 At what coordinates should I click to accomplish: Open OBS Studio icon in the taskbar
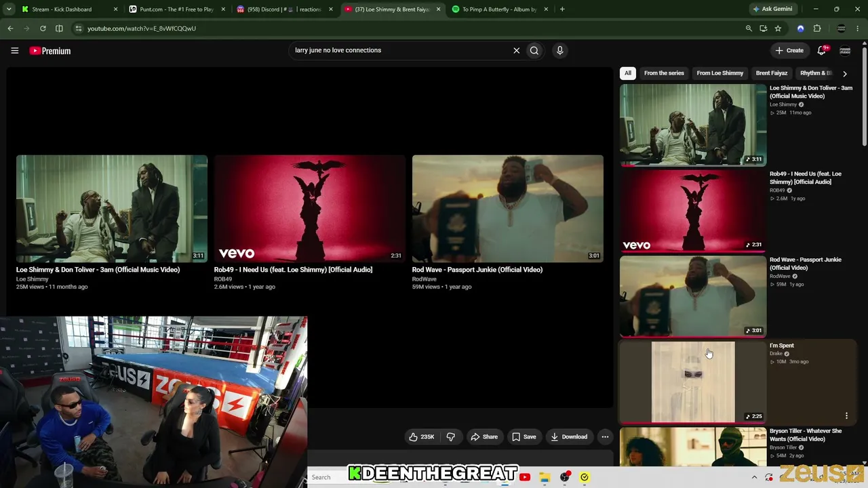(564, 477)
